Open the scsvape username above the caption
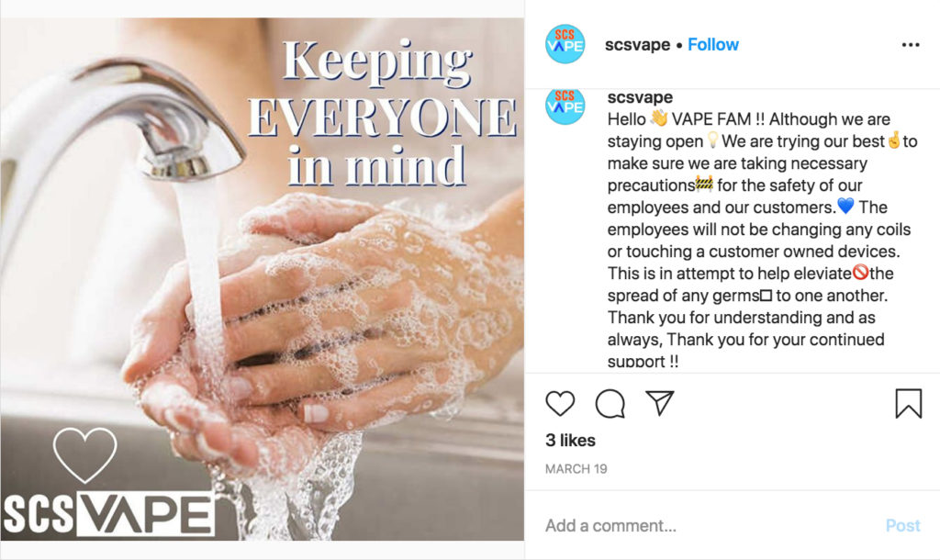940x560 pixels. click(640, 97)
